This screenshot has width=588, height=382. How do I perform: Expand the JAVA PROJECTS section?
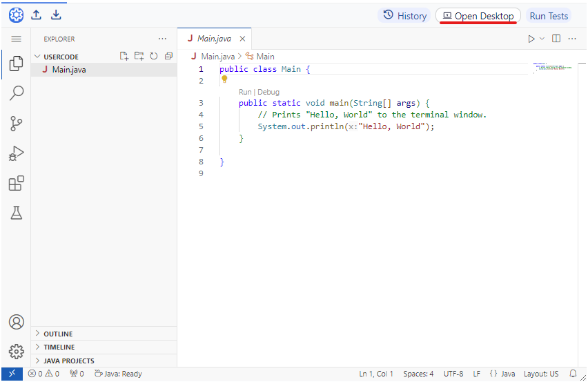point(68,361)
